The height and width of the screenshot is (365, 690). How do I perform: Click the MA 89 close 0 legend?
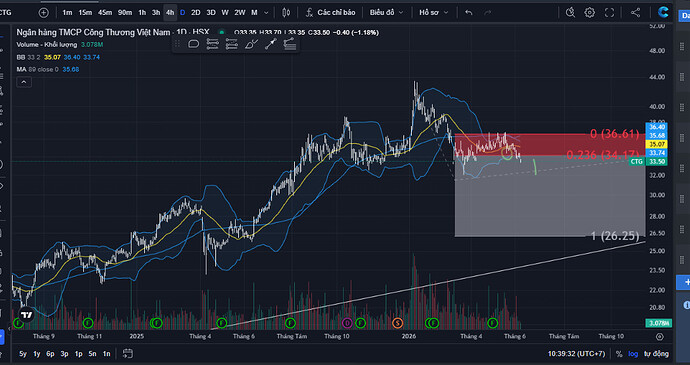[37, 70]
